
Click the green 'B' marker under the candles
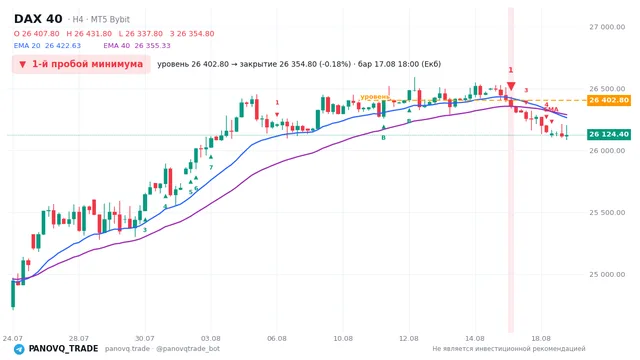(383, 138)
